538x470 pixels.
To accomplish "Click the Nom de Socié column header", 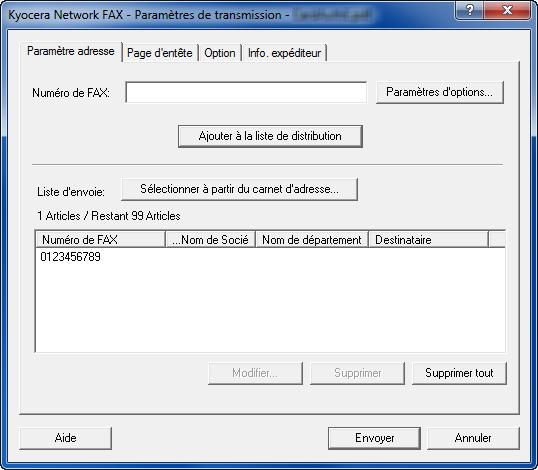I will point(210,239).
